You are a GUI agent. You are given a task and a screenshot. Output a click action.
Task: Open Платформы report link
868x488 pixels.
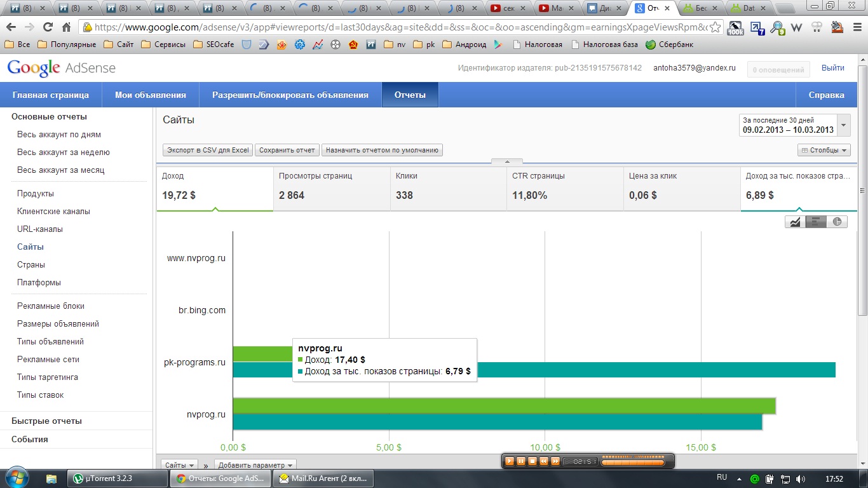(39, 283)
